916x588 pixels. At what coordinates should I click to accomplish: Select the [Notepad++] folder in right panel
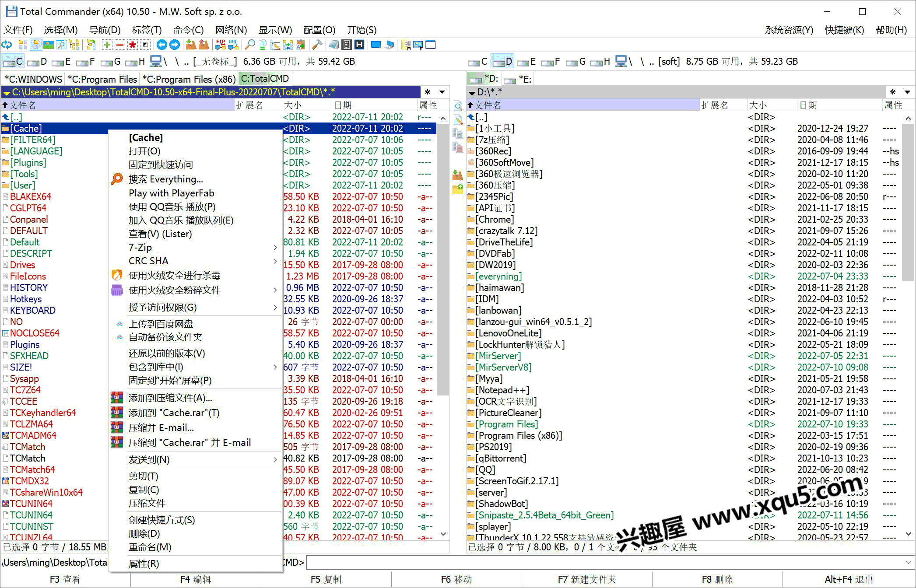point(502,390)
